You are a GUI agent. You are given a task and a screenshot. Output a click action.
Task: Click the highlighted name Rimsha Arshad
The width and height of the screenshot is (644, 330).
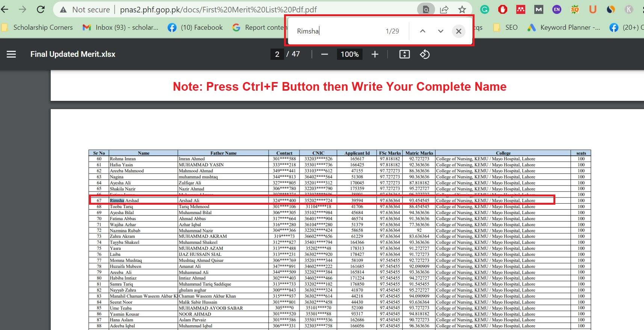(124, 201)
